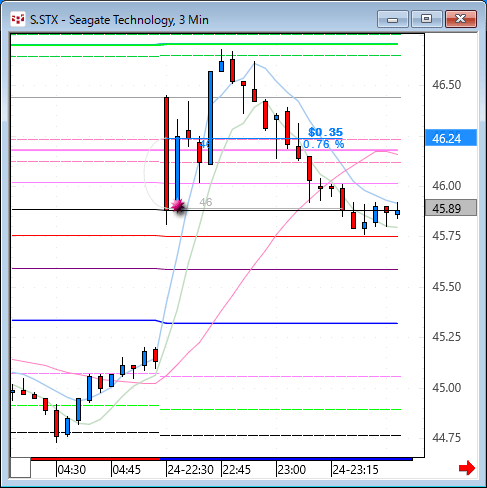
Task: Click the 23:00 time axis label
Action: click(x=292, y=470)
